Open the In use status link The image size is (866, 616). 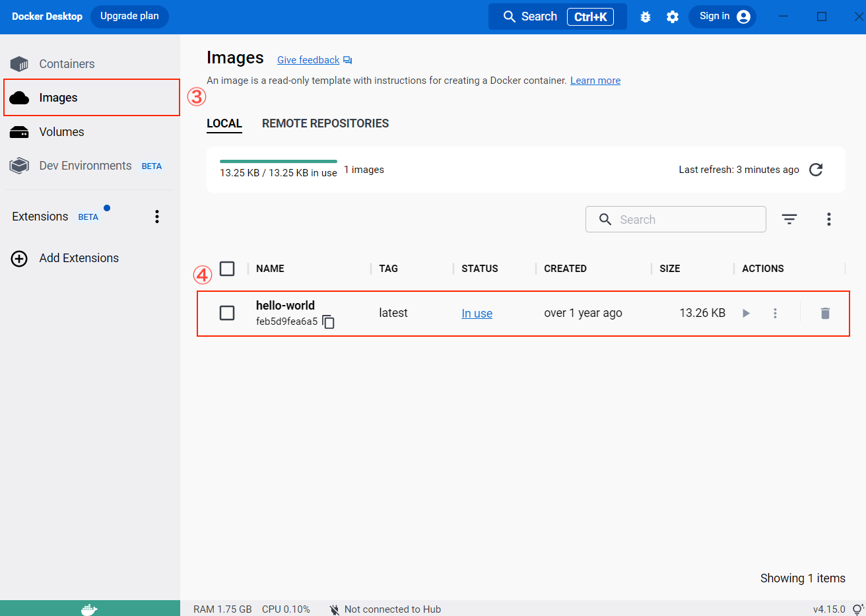477,314
